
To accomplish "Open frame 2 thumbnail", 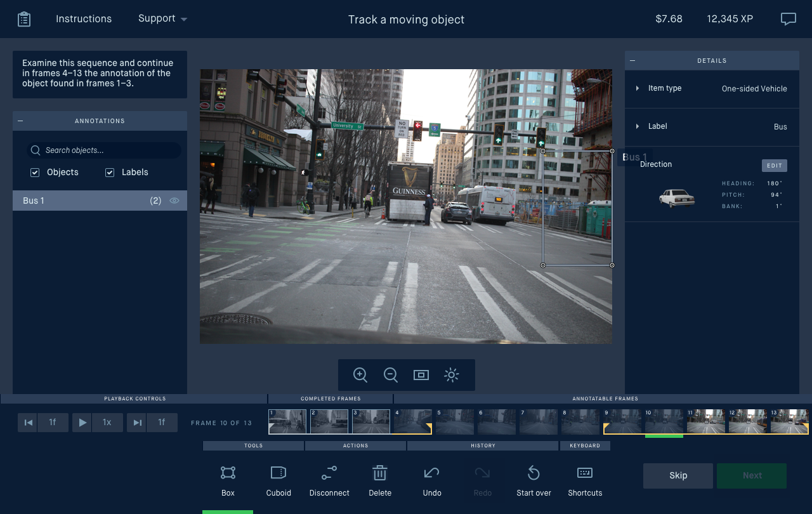I will pyautogui.click(x=329, y=421).
